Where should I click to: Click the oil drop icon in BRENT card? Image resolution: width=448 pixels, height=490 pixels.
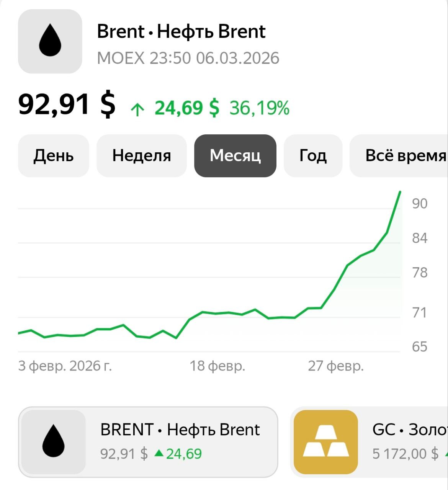[53, 441]
